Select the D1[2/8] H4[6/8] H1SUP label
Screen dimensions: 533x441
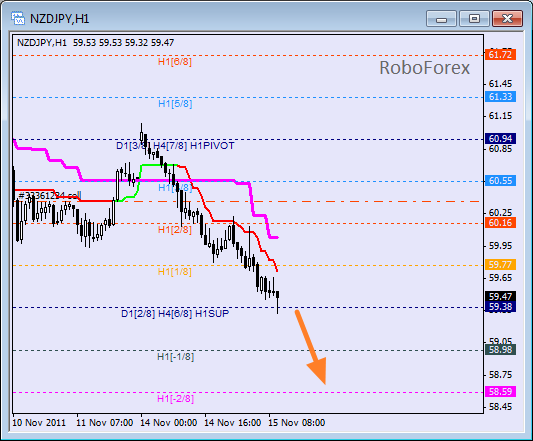(175, 313)
